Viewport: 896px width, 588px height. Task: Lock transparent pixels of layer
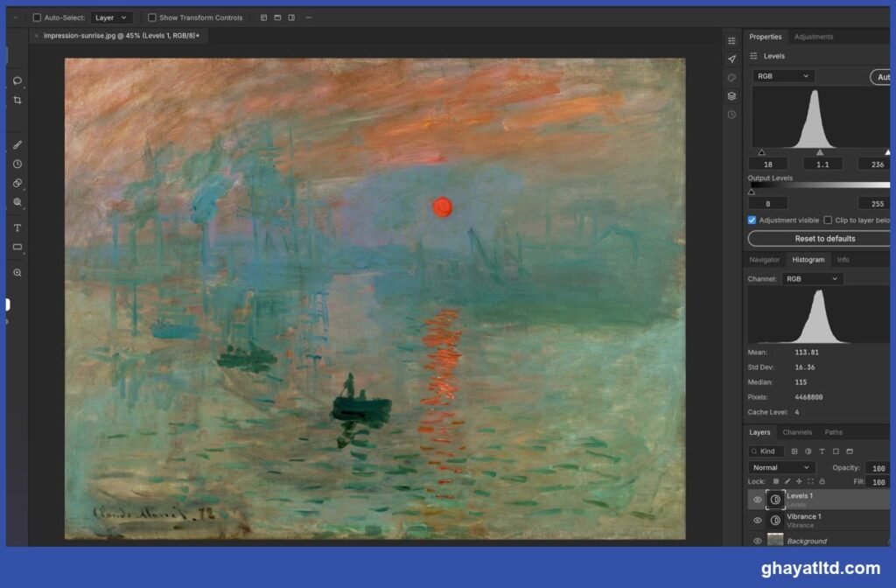coord(775,481)
